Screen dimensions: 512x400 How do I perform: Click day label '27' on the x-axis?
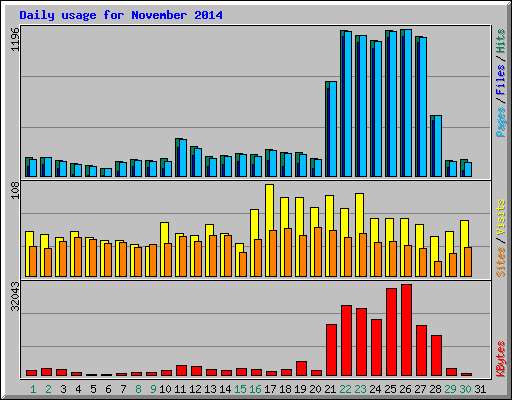click(x=420, y=389)
